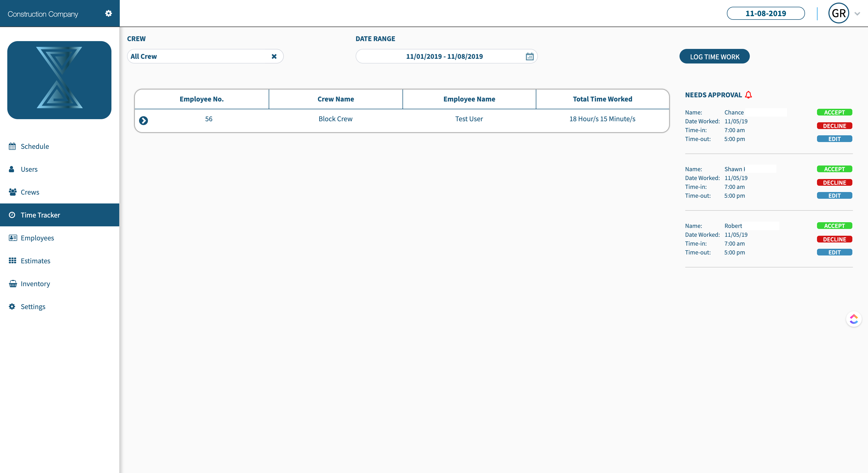Click the red notification bell near NEEDS APPROVAL

[749, 95]
